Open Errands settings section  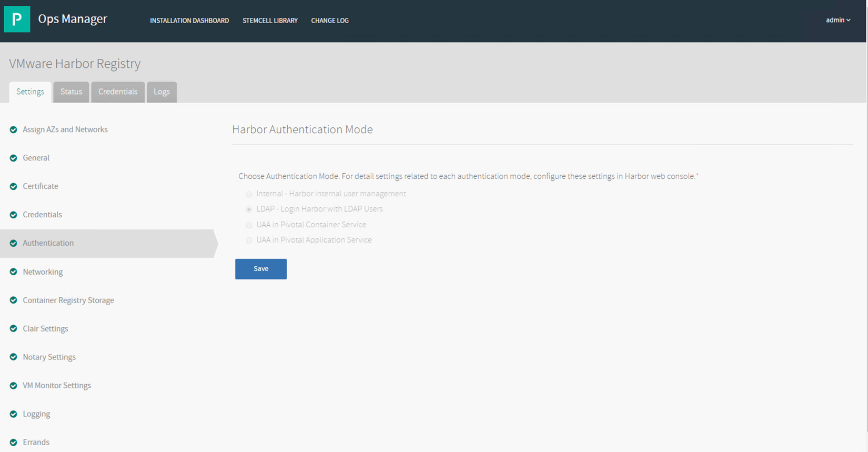pyautogui.click(x=36, y=443)
